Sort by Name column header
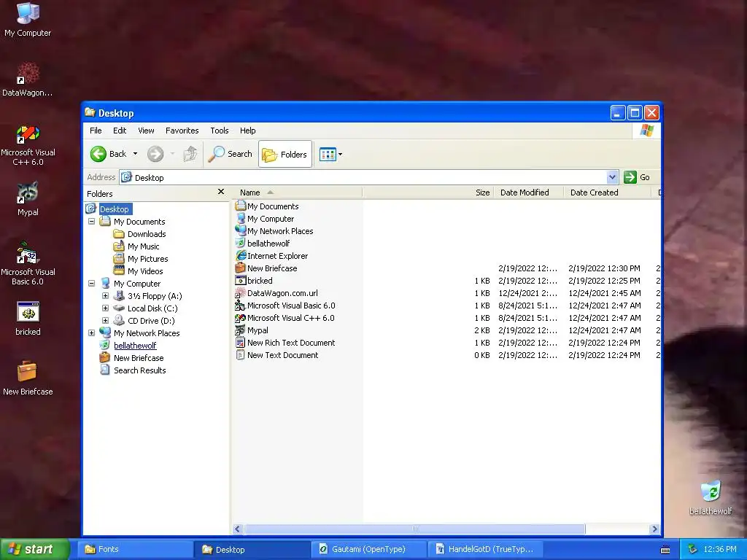 point(298,192)
